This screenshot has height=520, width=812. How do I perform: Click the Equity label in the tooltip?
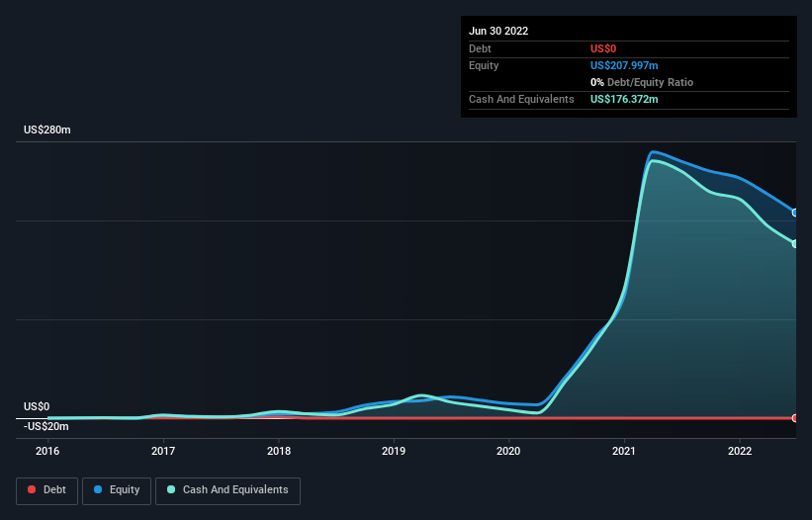tap(484, 65)
